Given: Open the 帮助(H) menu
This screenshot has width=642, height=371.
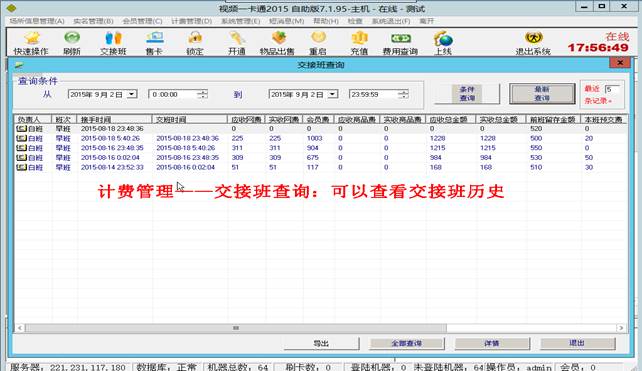Looking at the screenshot, I should 326,21.
